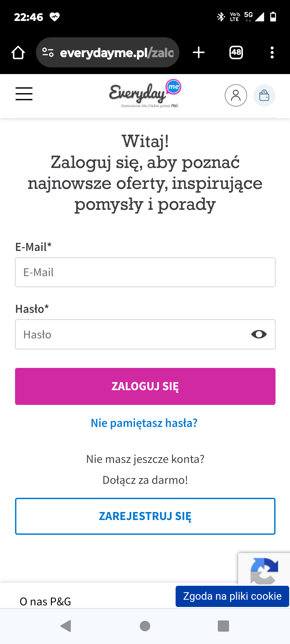Image resolution: width=290 pixels, height=644 pixels.
Task: Open a new browser tab
Action: (x=199, y=53)
